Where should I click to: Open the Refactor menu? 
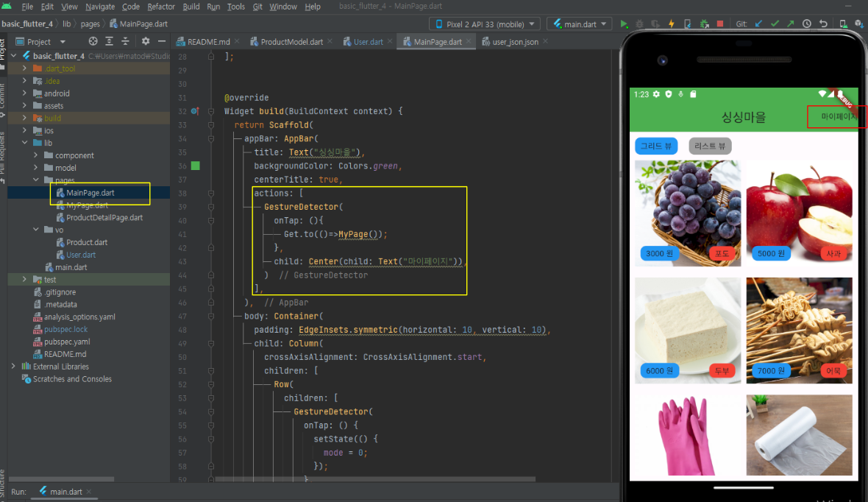tap(161, 7)
